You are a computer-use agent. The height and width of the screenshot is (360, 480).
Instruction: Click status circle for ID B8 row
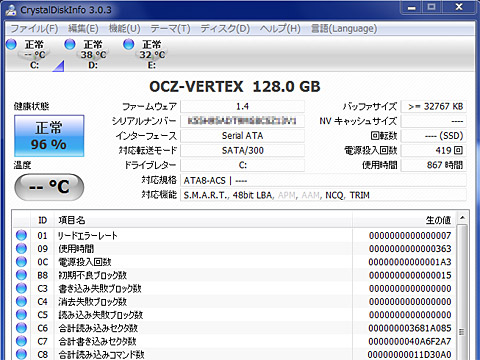(x=21, y=275)
